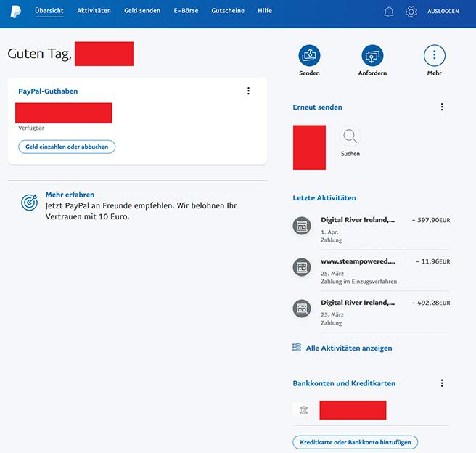The image size is (476, 453).
Task: Open the Mehr erfahren link
Action: 70,195
